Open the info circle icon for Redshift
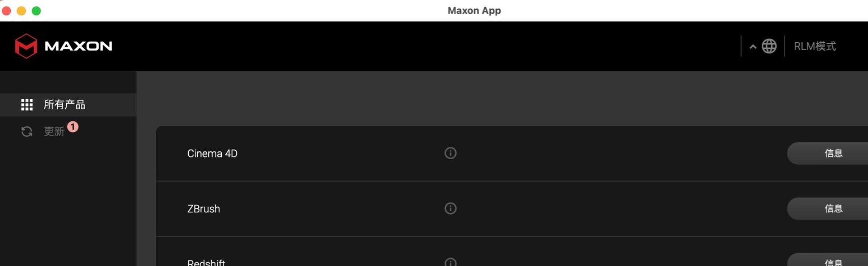Screen dimensions: 868x266 450,262
